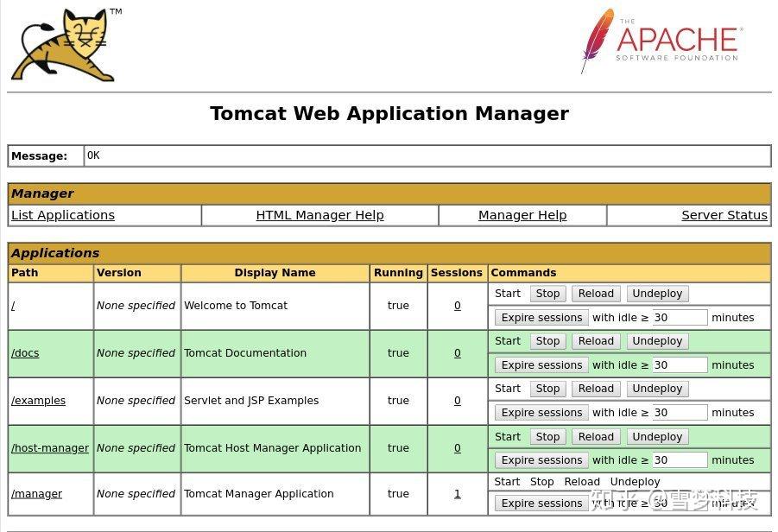Open the root / application link

click(x=13, y=305)
